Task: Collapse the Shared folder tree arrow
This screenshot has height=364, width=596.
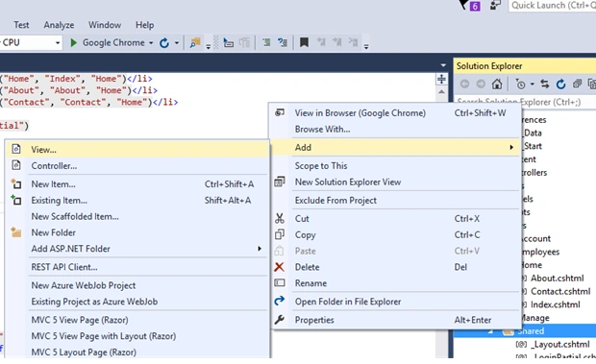Action: coord(491,331)
